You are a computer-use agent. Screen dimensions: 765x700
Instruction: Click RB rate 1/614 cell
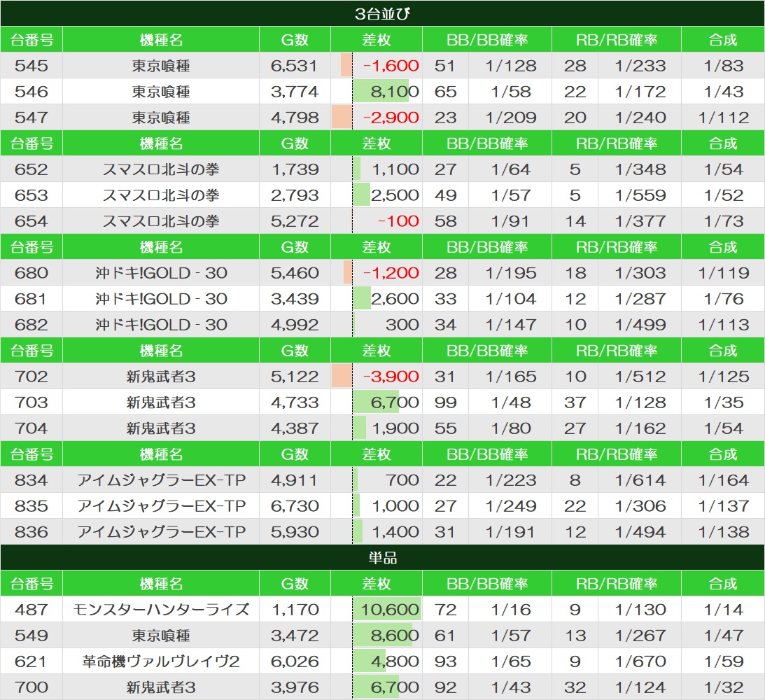click(x=640, y=480)
